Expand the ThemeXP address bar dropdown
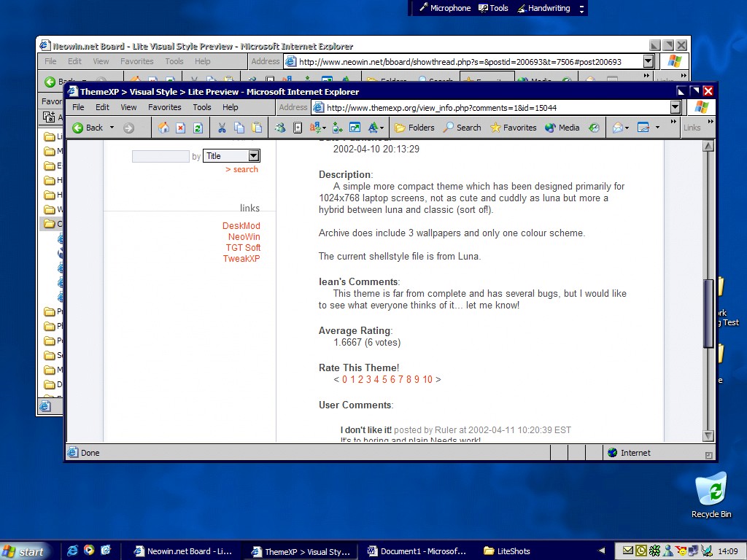 click(x=675, y=108)
